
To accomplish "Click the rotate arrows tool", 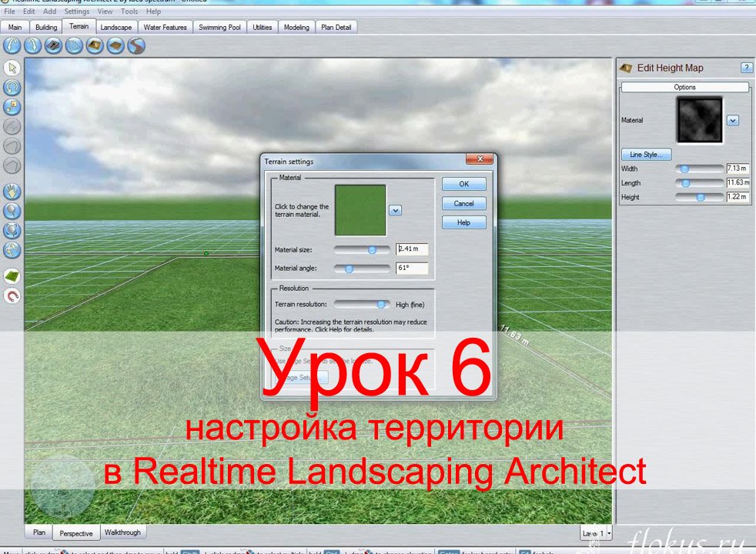I will 12,87.
